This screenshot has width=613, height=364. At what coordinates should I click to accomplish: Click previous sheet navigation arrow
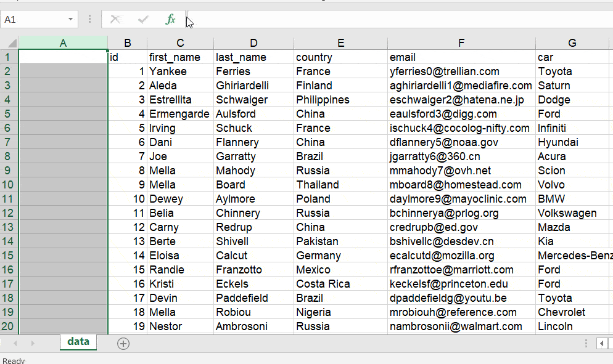tap(15, 343)
